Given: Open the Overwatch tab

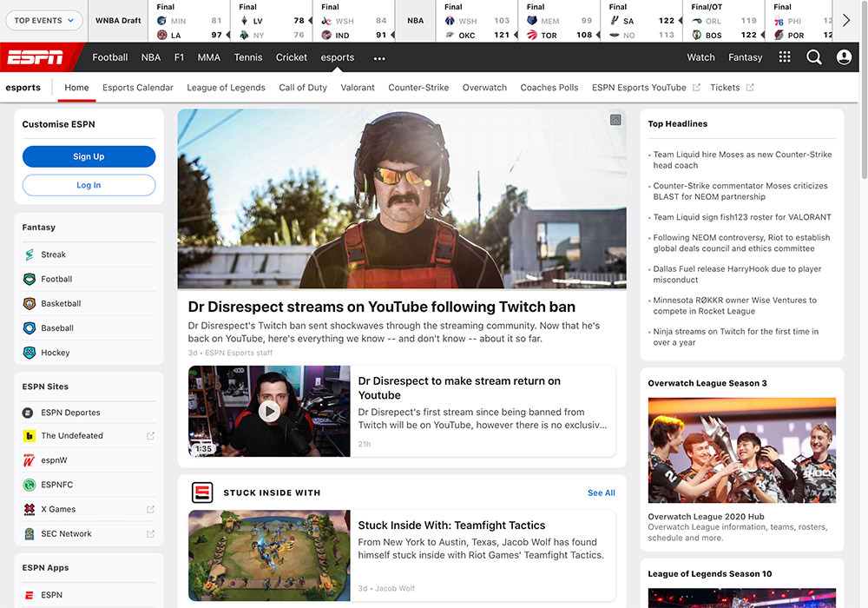Looking at the screenshot, I should pyautogui.click(x=484, y=88).
